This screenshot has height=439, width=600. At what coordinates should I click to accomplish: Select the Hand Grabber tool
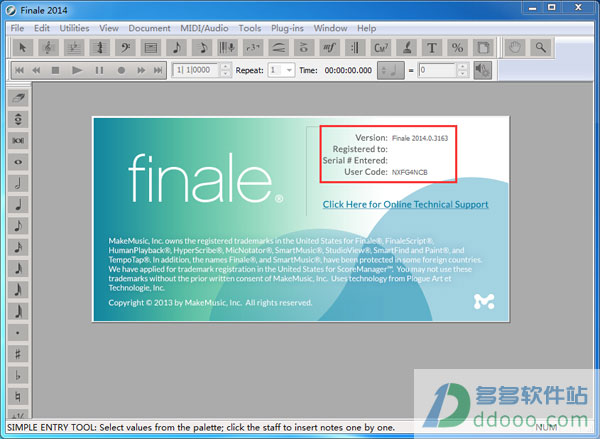pos(515,47)
